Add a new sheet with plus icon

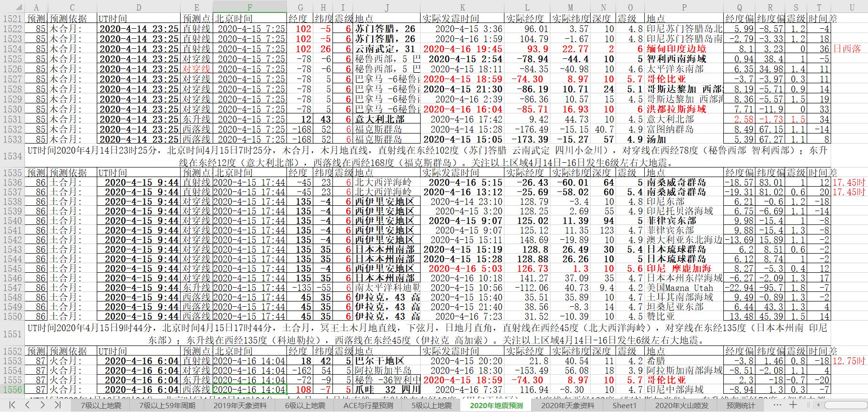click(x=793, y=405)
